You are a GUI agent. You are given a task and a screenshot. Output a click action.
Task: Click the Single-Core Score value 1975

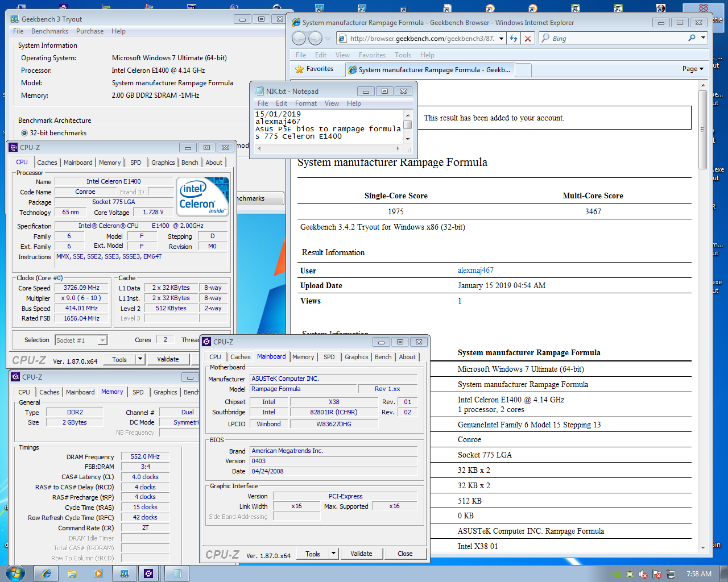[396, 211]
